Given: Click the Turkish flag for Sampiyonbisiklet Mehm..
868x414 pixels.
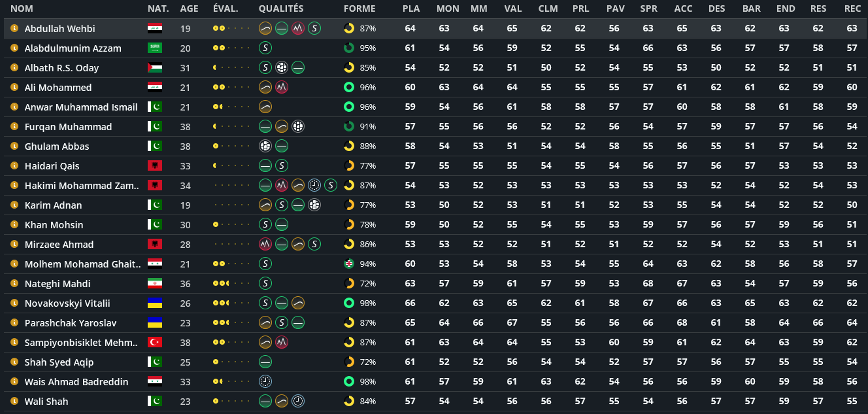Looking at the screenshot, I should pos(154,342).
